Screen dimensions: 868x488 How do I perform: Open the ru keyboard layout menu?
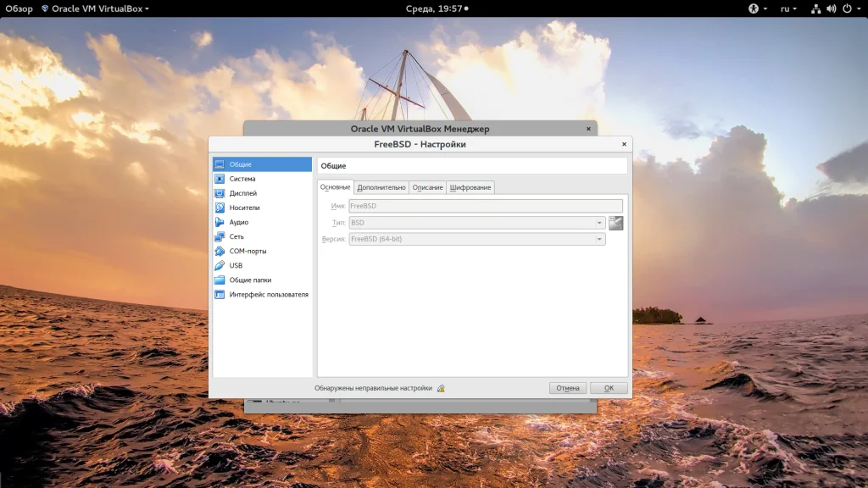click(788, 8)
